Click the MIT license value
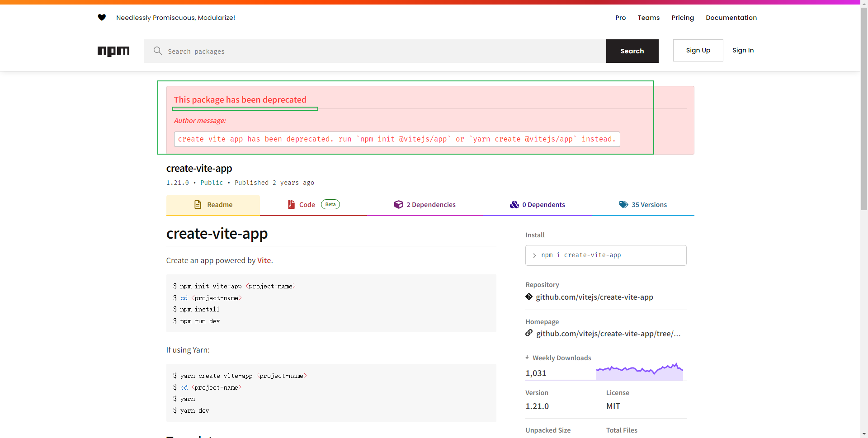 tap(613, 406)
